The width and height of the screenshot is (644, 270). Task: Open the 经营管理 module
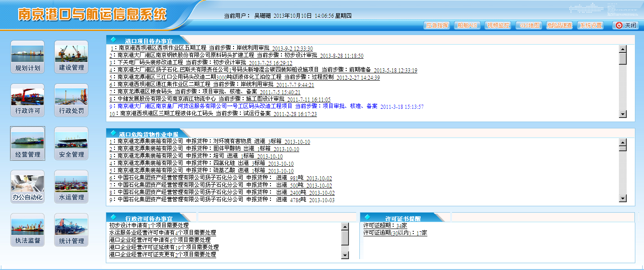point(27,144)
